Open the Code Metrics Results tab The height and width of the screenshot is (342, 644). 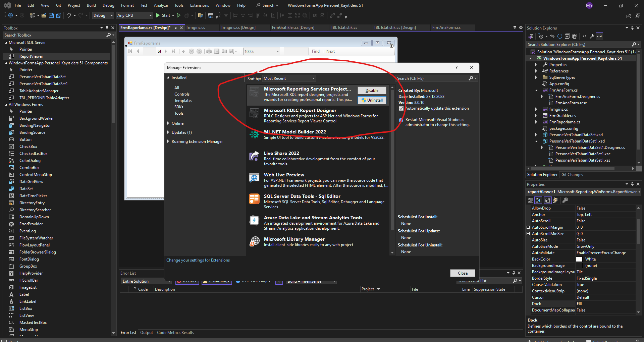pos(175,333)
